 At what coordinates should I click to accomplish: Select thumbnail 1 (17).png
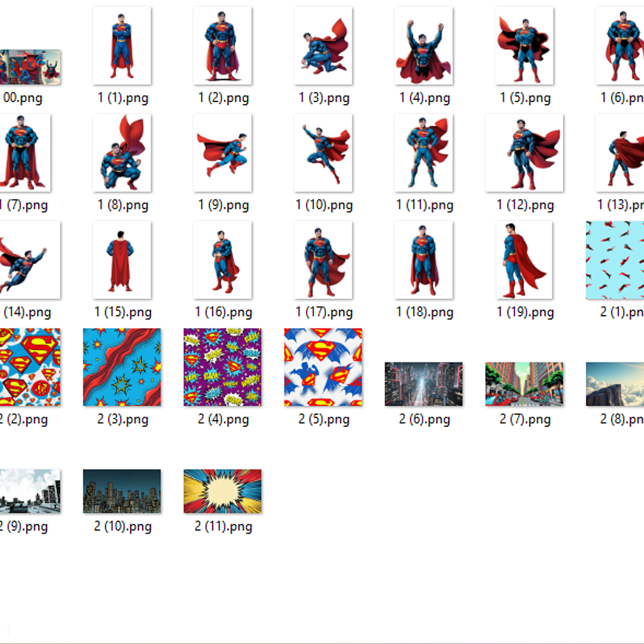[323, 260]
